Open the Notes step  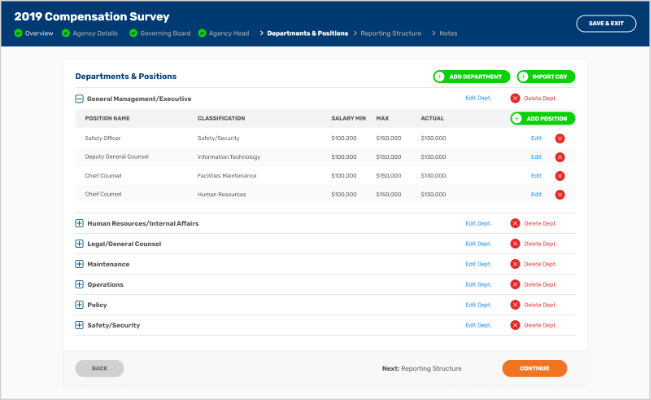coord(447,33)
